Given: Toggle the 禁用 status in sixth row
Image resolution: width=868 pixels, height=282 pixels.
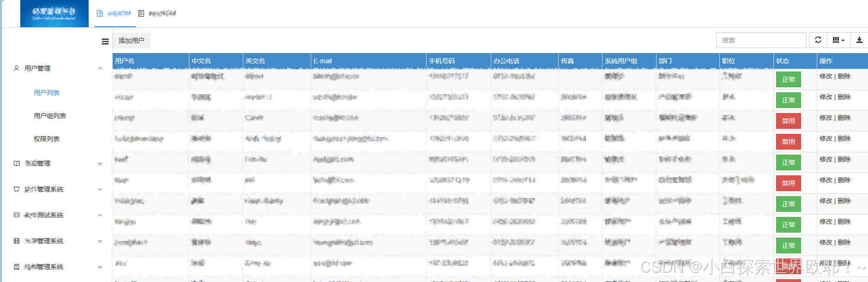Looking at the screenshot, I should coord(789,183).
